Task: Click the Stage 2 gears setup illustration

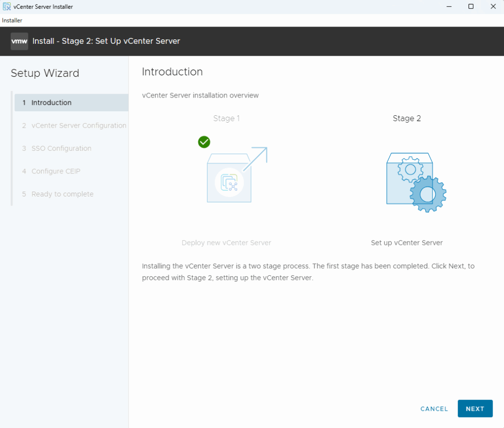Action: tap(416, 182)
